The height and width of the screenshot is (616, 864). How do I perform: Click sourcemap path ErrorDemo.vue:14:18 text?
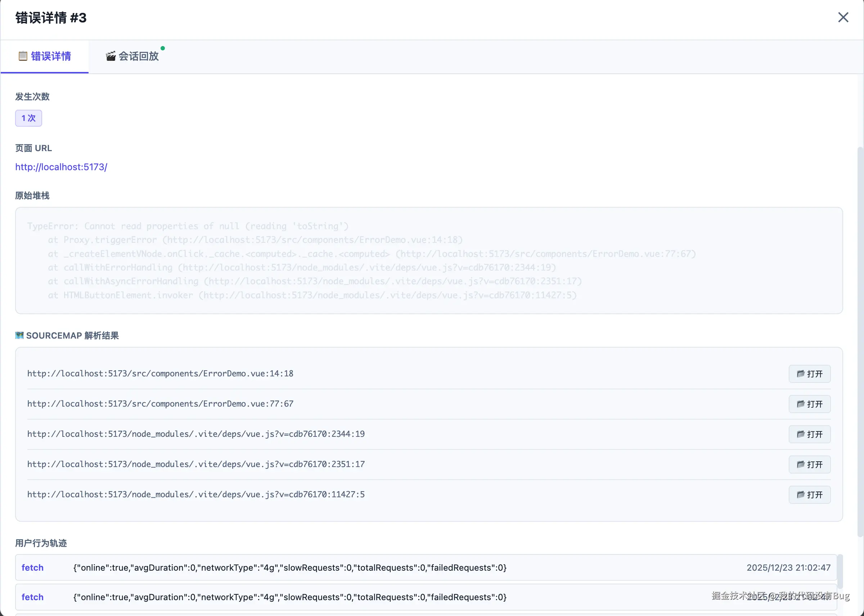pos(160,373)
